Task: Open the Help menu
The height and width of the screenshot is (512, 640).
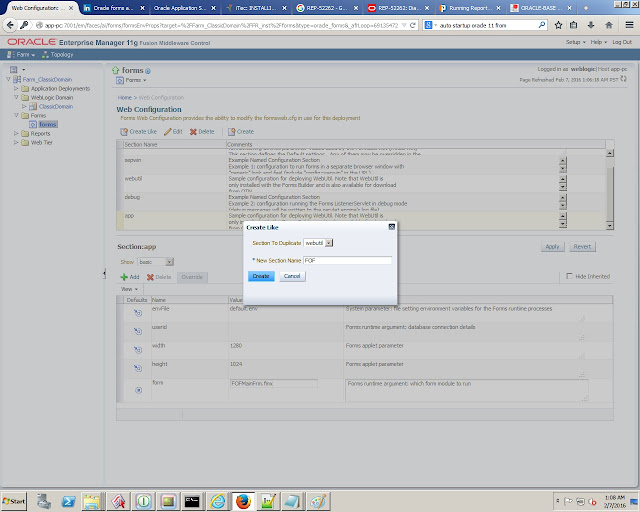Action: 598,42
